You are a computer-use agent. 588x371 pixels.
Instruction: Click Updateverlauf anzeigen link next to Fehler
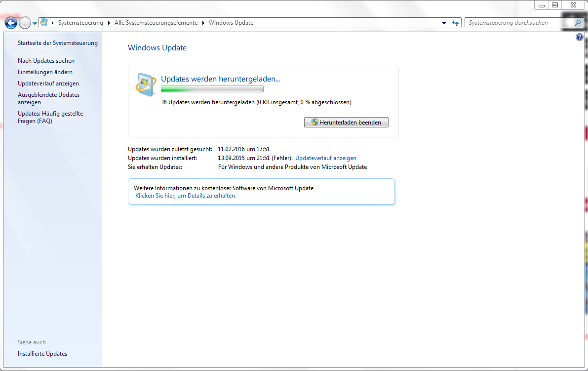point(326,158)
